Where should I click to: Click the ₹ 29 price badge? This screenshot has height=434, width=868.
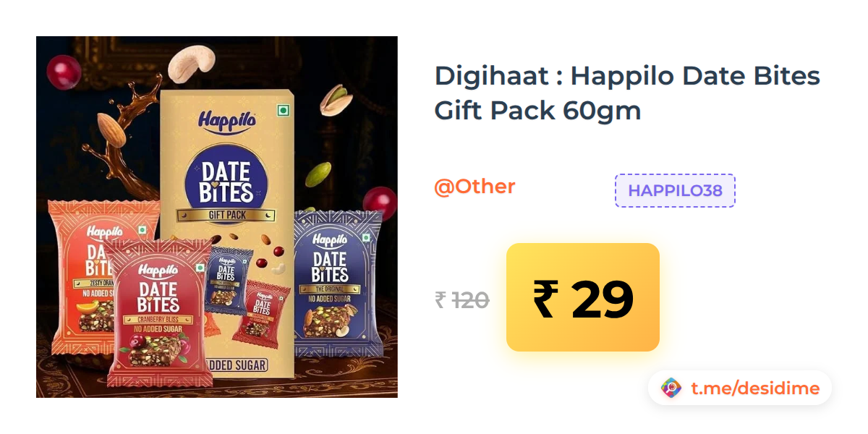click(583, 297)
